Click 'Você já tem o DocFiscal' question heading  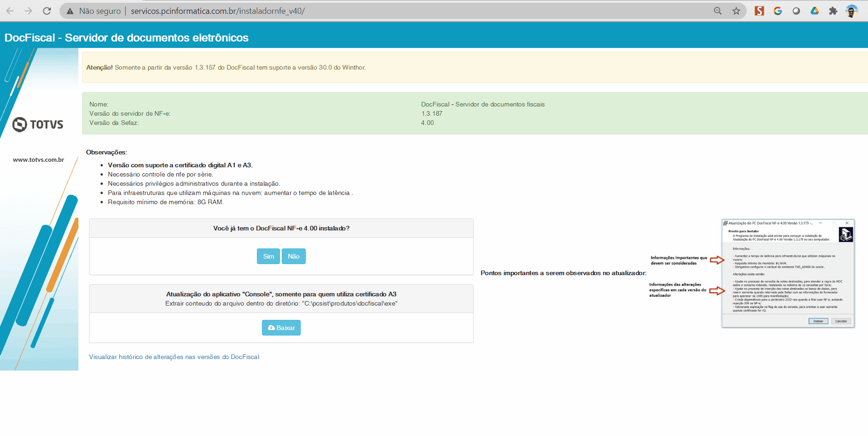click(x=281, y=228)
